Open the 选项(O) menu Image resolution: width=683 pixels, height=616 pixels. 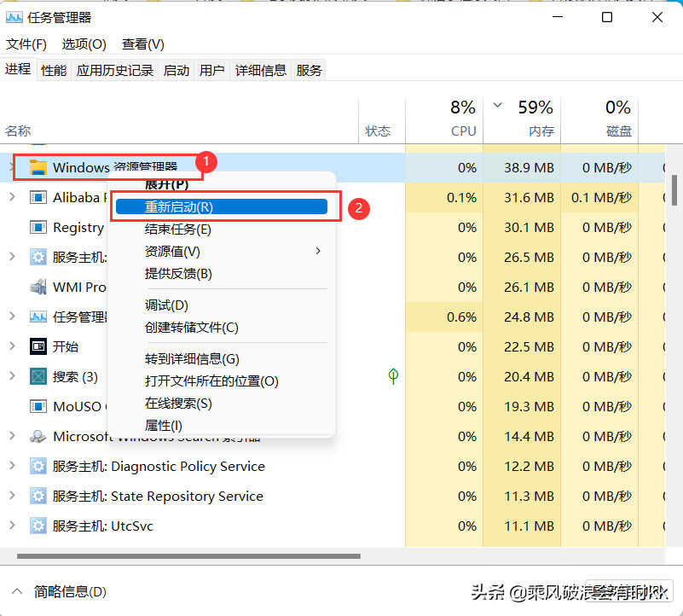click(84, 44)
